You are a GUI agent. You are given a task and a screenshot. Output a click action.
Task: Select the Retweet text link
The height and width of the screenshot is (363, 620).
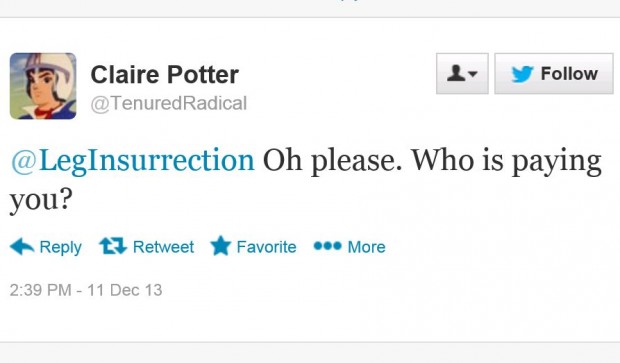coord(163,247)
